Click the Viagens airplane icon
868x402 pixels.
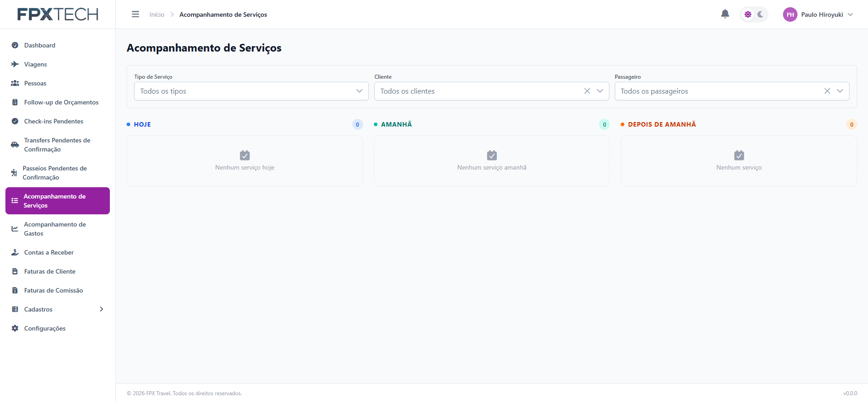point(15,64)
